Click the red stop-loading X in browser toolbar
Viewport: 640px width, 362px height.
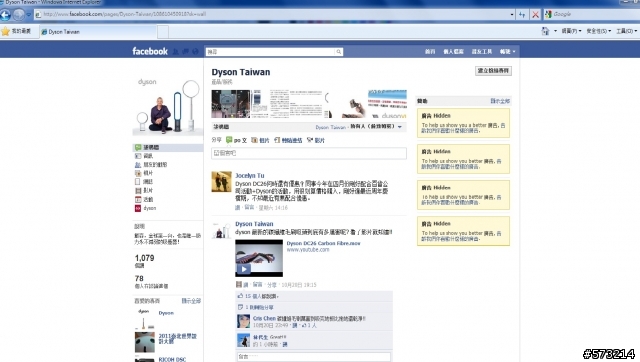click(x=535, y=15)
